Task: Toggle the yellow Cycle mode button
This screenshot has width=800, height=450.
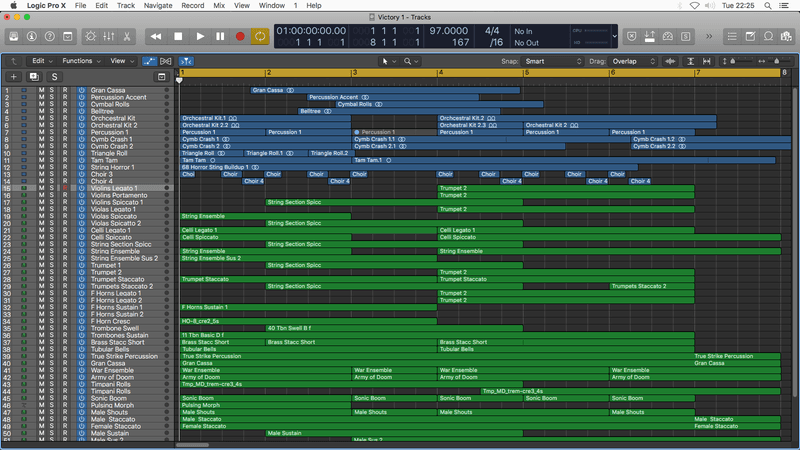Action: [x=260, y=36]
